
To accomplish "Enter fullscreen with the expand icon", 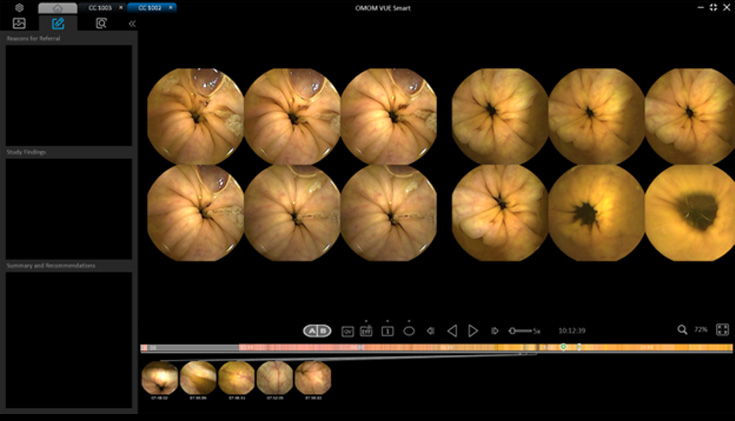I will (723, 329).
